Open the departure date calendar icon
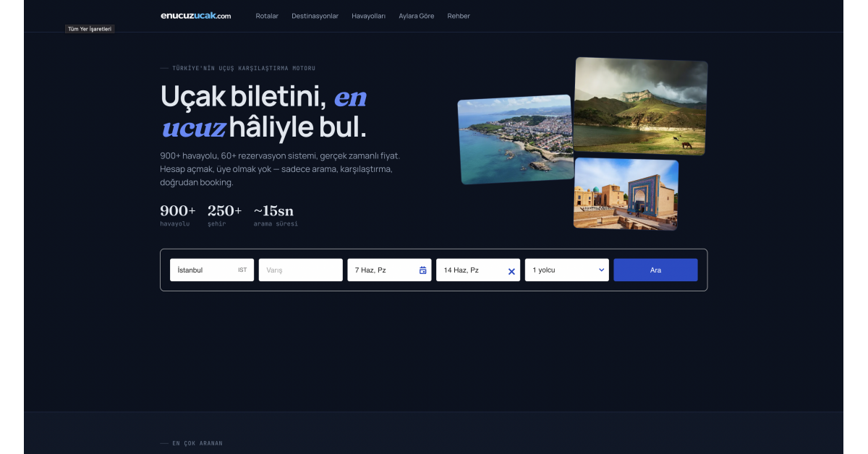This screenshot has width=868, height=454. point(423,270)
